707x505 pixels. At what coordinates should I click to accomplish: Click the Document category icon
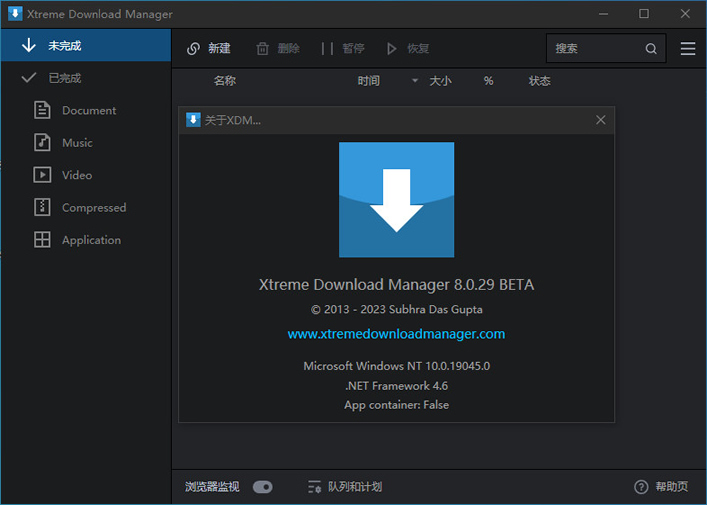pos(42,110)
